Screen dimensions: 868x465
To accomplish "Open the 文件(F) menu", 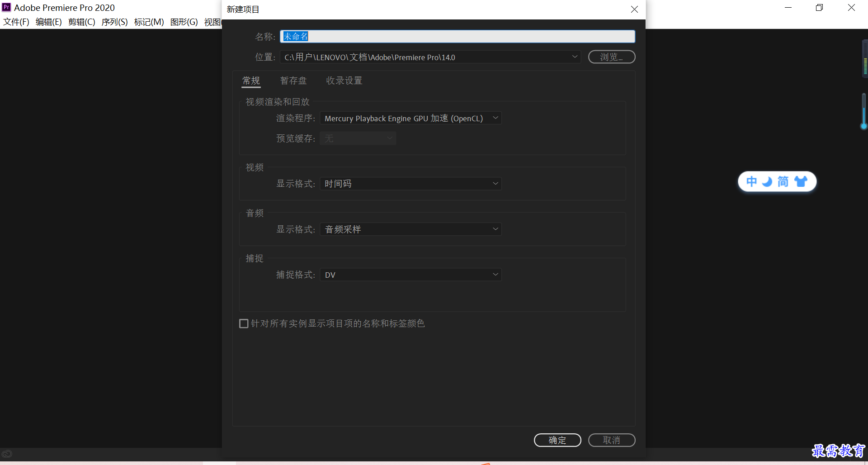I will click(x=16, y=22).
